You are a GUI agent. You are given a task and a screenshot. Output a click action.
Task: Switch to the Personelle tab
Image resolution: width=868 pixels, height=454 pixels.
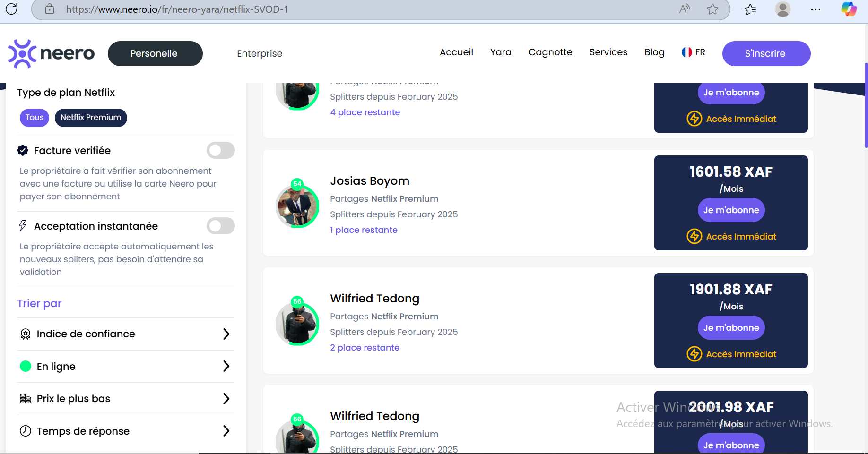155,53
